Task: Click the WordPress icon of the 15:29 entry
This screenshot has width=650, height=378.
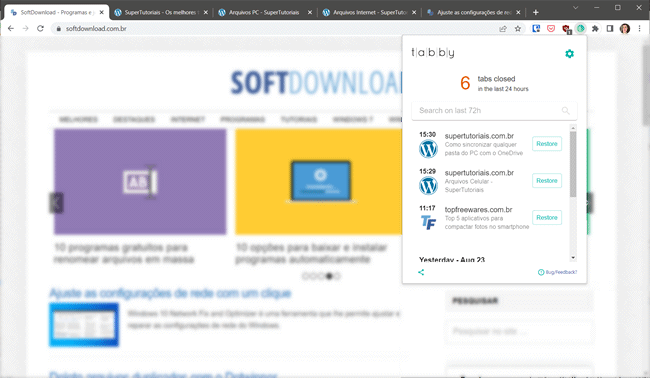Action: click(428, 186)
